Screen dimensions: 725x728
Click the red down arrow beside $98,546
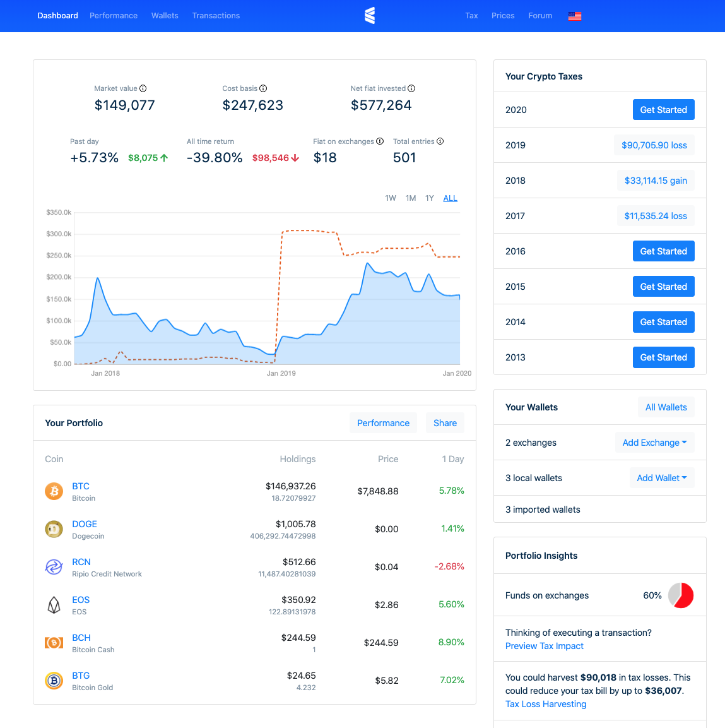295,158
